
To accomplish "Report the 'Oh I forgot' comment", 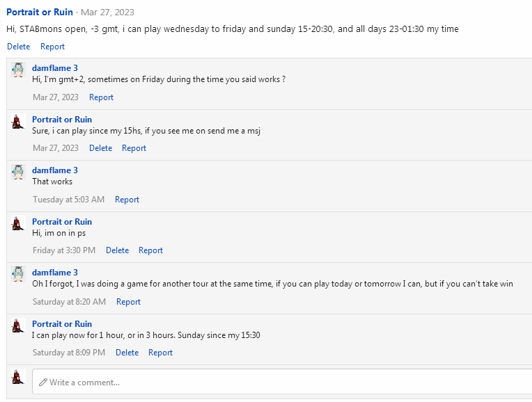I will [128, 302].
